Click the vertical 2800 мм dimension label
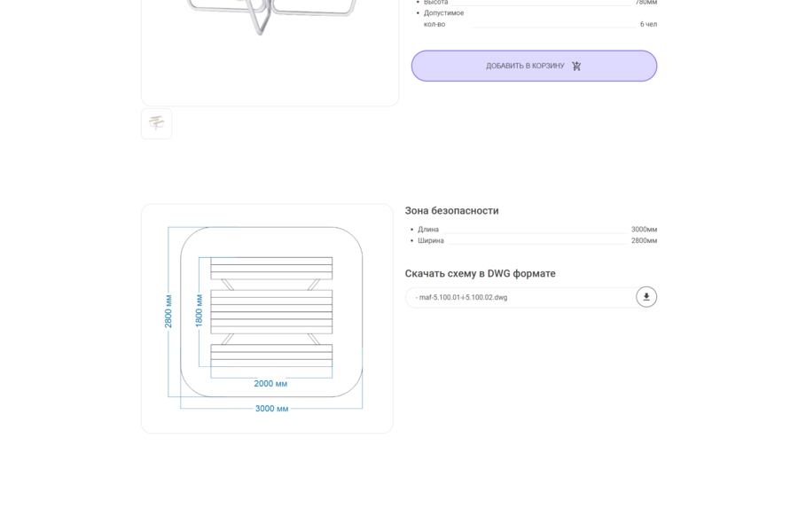Image resolution: width=798 pixels, height=532 pixels. (x=168, y=311)
